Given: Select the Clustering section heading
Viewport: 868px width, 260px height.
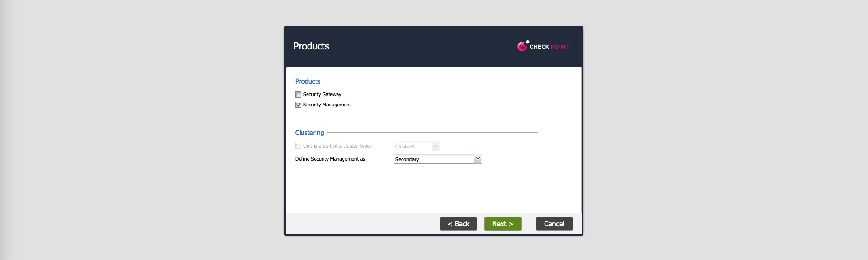Looking at the screenshot, I should coord(309,133).
